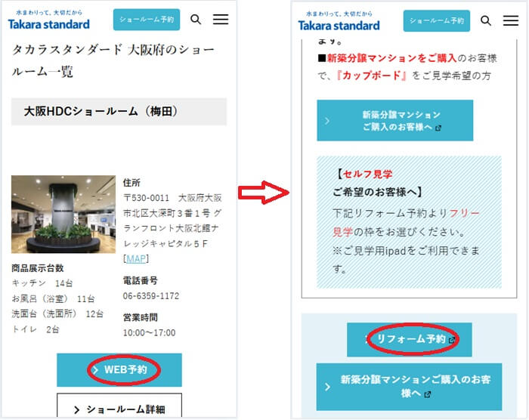This screenshot has height=420, width=529.
Task: Click お風呂(浴室) 11台 display count
Action: [54, 298]
